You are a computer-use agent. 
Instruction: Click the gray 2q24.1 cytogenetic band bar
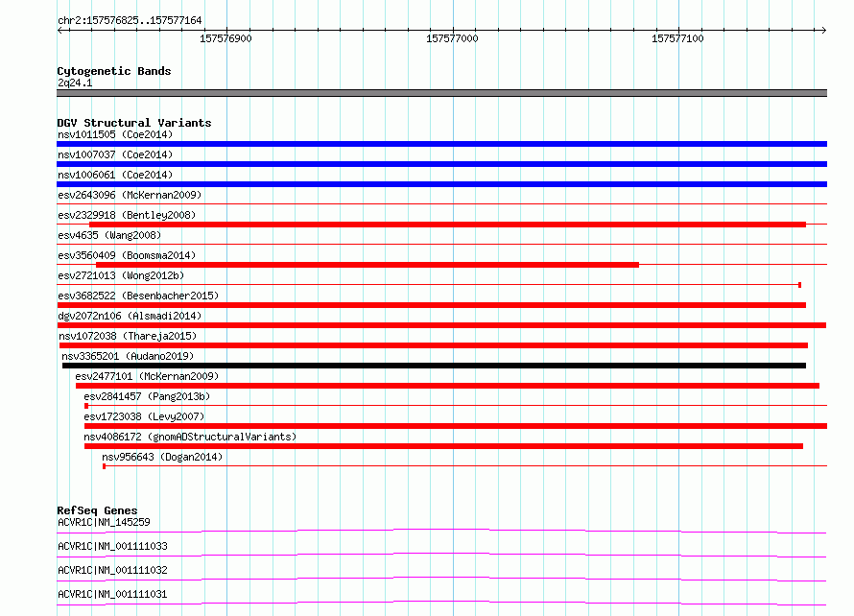[441, 93]
